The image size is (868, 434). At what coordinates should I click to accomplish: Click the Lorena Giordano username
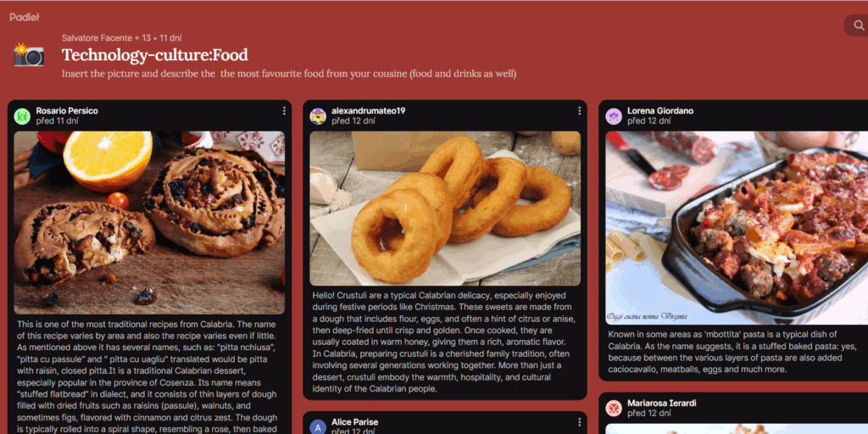pyautogui.click(x=659, y=111)
